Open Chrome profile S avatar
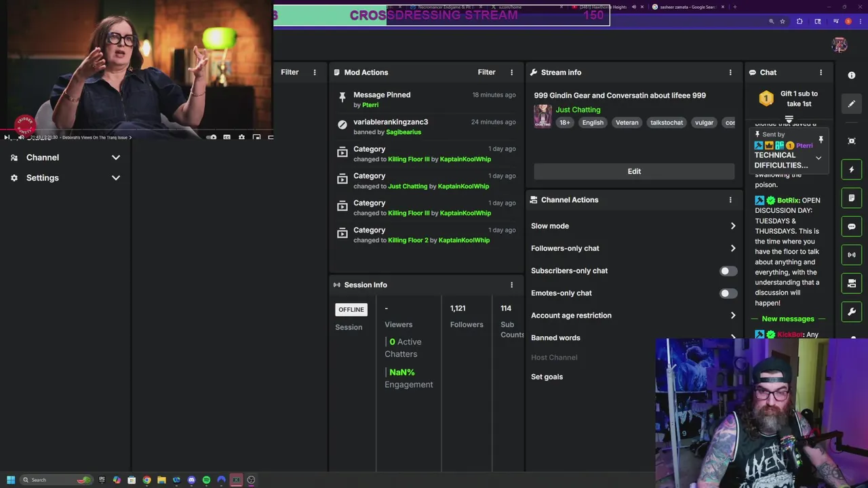 coord(848,22)
